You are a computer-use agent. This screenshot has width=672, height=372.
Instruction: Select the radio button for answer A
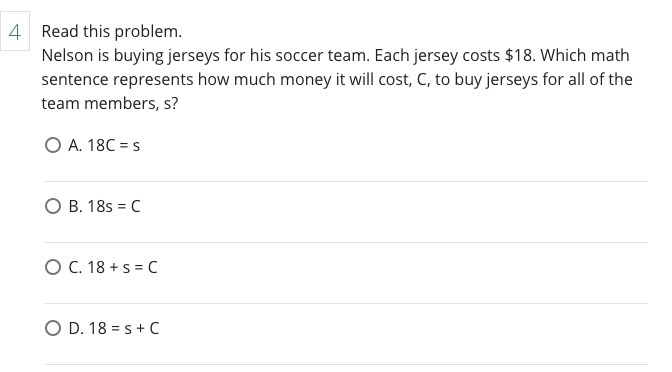click(53, 145)
